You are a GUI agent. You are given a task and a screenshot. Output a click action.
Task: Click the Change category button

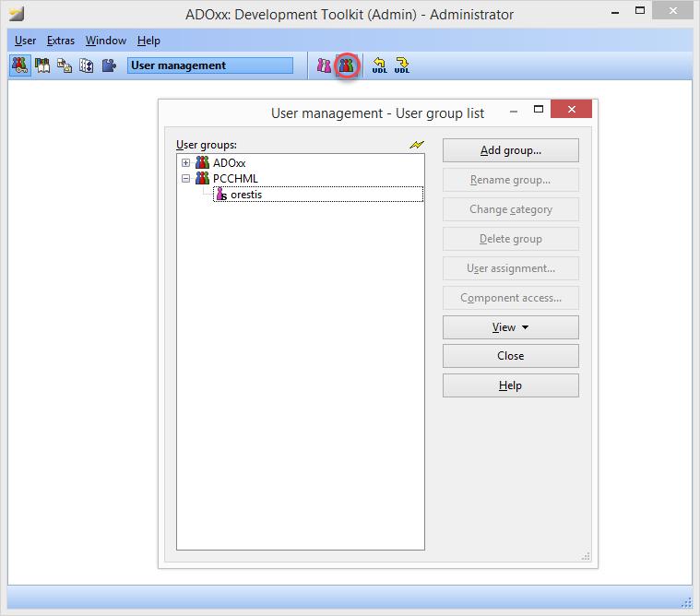[x=511, y=209]
